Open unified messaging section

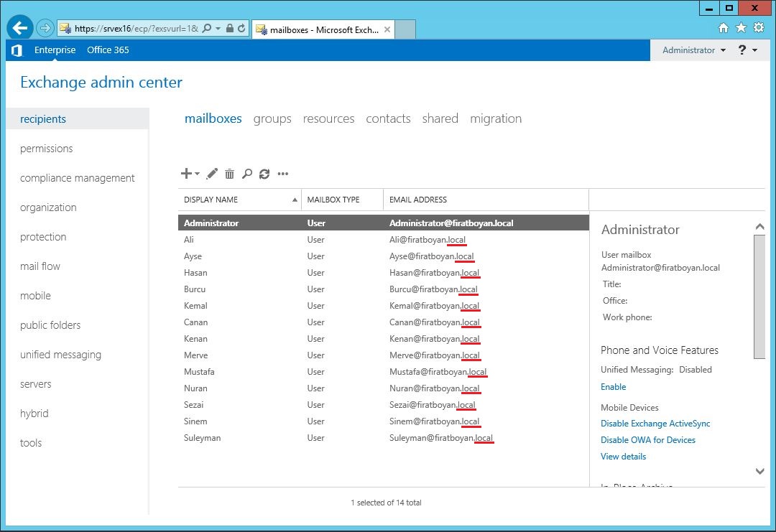(x=61, y=355)
